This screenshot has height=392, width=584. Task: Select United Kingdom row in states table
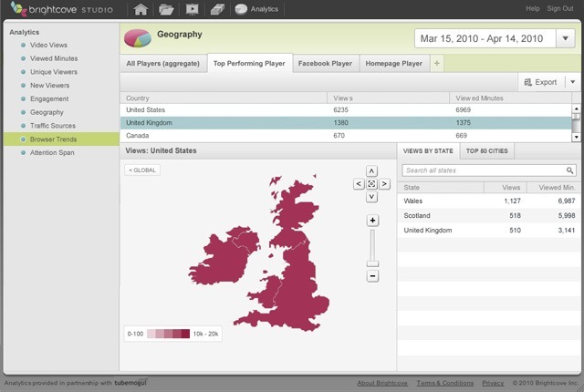(x=489, y=231)
